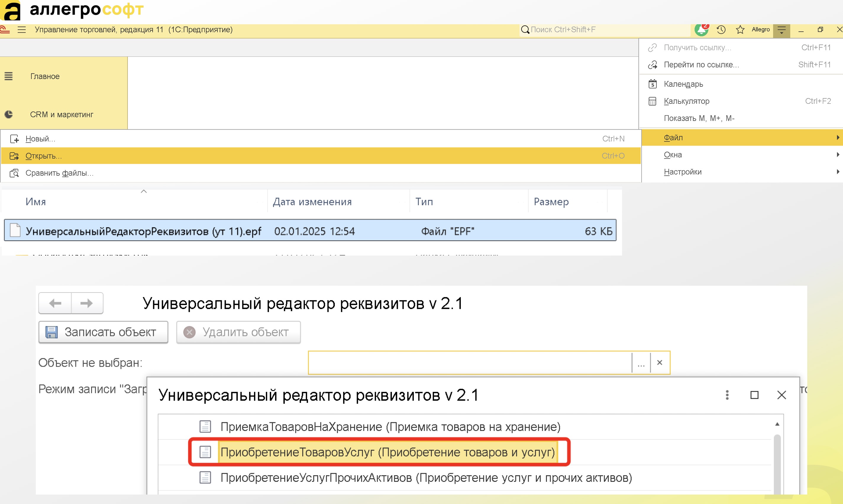
Task: Click the search magnifier icon
Action: coord(525,30)
